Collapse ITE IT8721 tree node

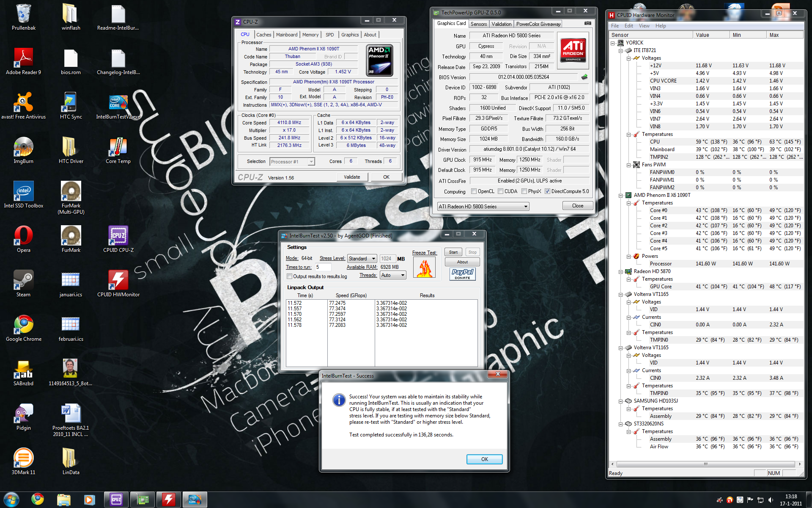(621, 50)
